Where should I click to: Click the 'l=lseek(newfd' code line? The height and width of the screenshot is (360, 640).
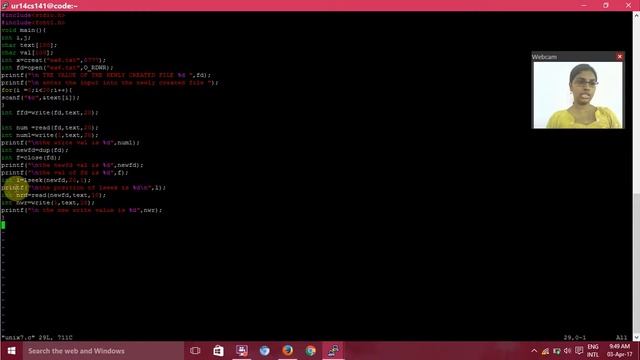pyautogui.click(x=46, y=180)
